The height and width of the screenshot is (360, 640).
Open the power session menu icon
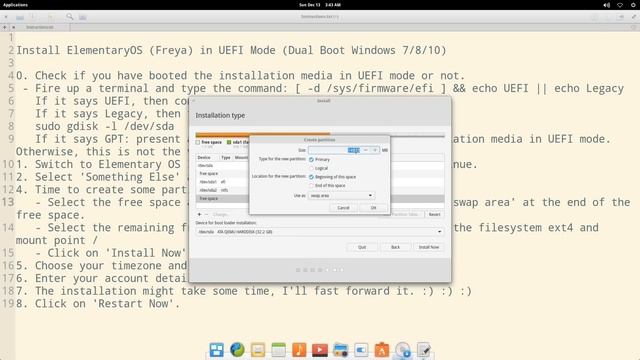click(x=633, y=5)
